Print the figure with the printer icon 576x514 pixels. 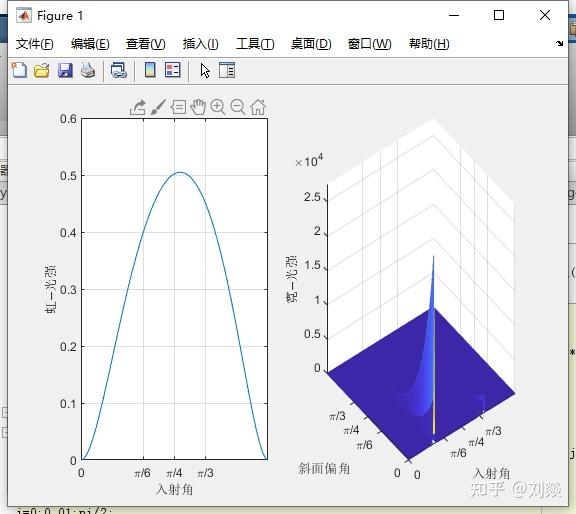pyautogui.click(x=88, y=70)
